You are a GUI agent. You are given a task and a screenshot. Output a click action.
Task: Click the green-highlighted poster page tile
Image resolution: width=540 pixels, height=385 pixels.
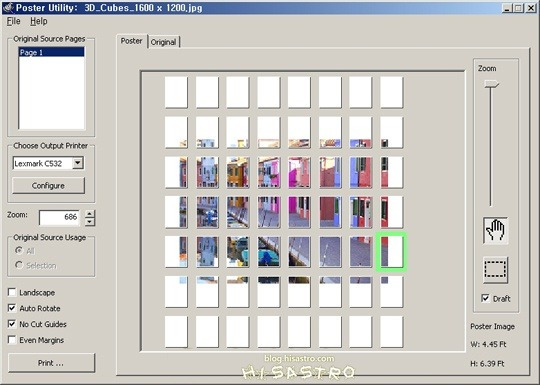392,252
